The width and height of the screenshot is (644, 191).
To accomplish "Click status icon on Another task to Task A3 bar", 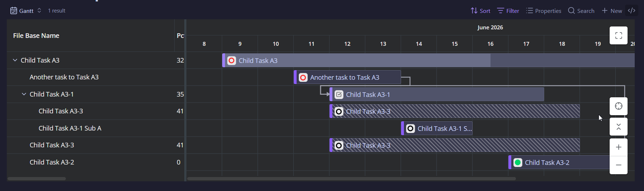I will (x=303, y=77).
